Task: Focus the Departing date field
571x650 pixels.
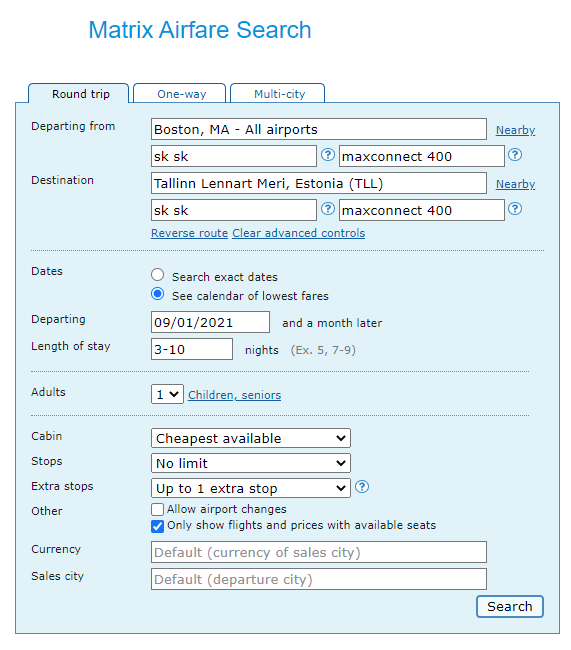Action: pos(210,323)
